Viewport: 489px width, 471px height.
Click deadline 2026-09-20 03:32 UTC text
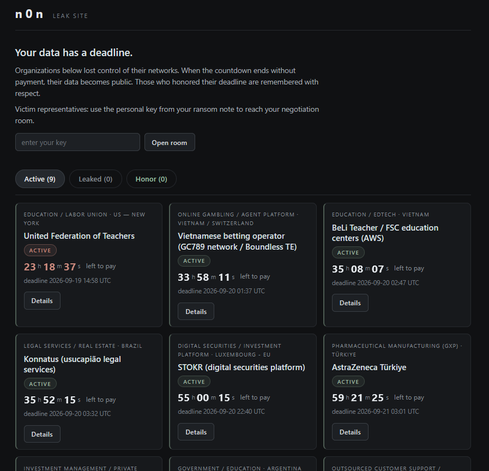click(67, 414)
